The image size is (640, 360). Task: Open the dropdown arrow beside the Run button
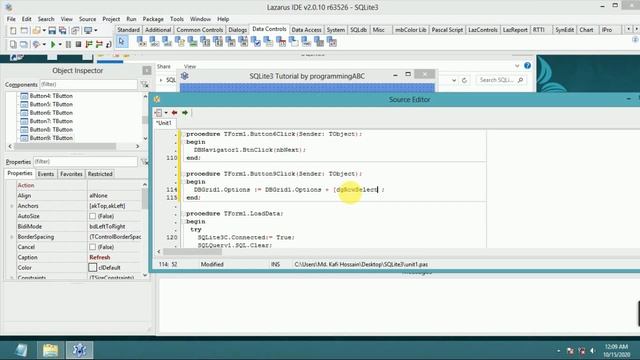[60, 44]
